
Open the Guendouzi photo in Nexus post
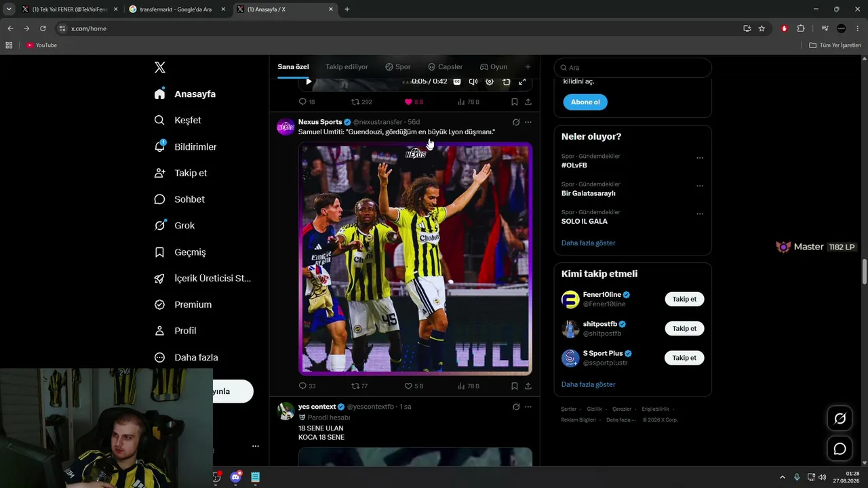coord(415,258)
